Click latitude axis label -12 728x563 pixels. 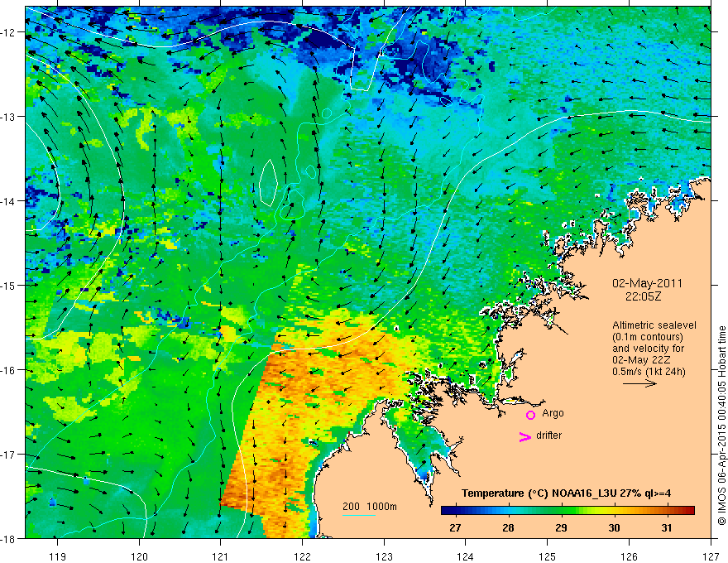[x=8, y=32]
